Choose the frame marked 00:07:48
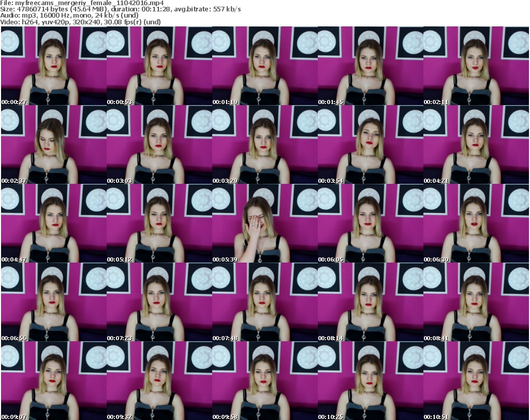The width and height of the screenshot is (530, 420). [x=265, y=302]
